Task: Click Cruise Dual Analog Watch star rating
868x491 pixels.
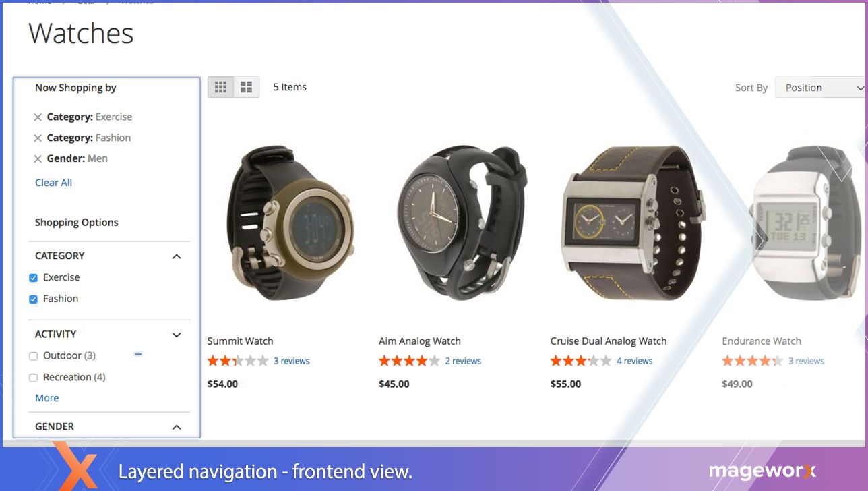Action: pyautogui.click(x=581, y=361)
